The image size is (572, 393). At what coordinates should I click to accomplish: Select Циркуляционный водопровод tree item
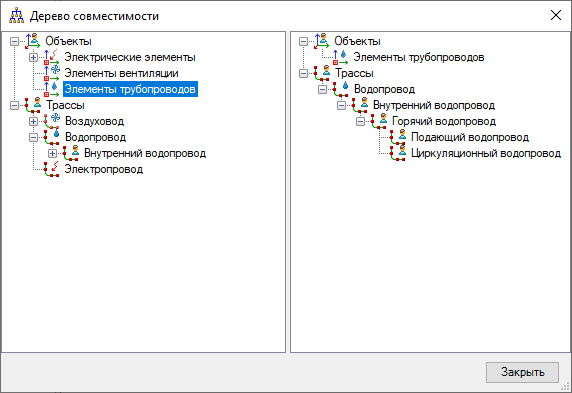486,154
